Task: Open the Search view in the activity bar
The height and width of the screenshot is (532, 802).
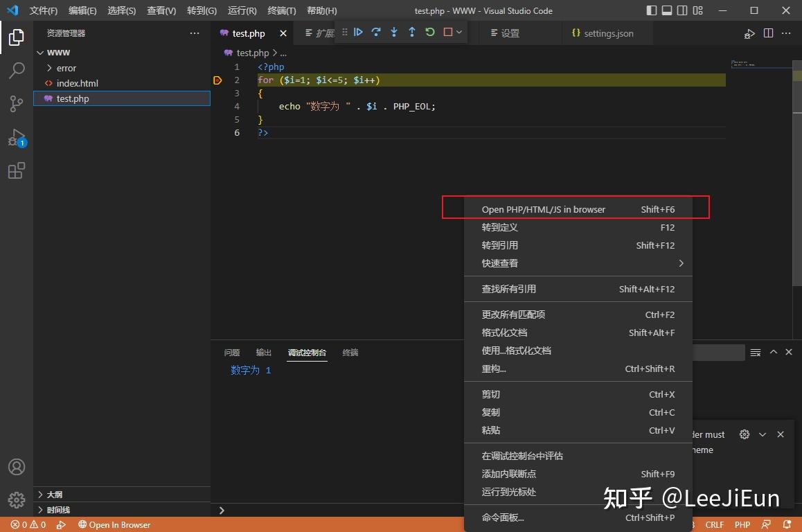Action: point(17,70)
